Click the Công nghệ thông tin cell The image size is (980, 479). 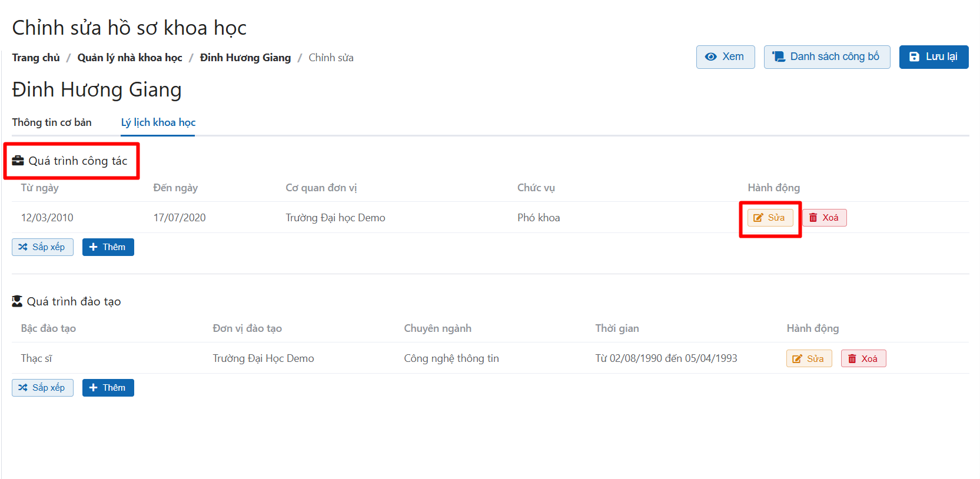451,358
